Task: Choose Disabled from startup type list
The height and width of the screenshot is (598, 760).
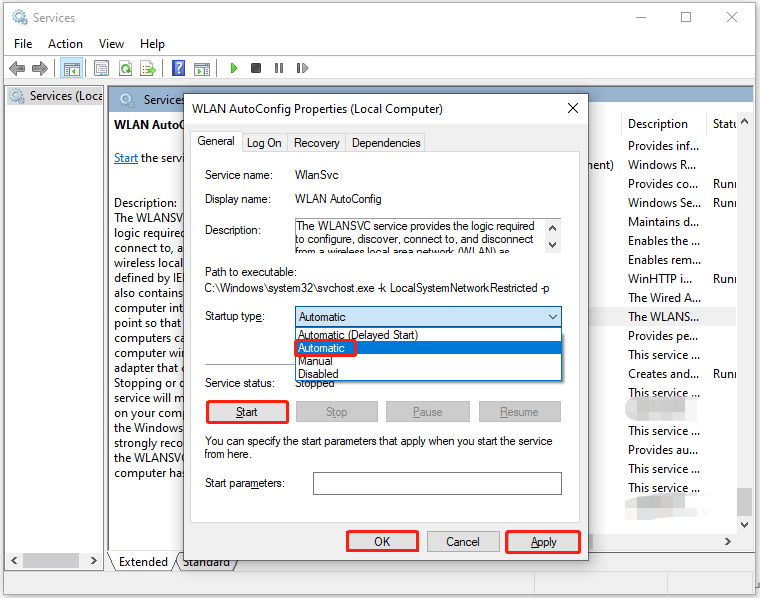Action: click(x=318, y=374)
